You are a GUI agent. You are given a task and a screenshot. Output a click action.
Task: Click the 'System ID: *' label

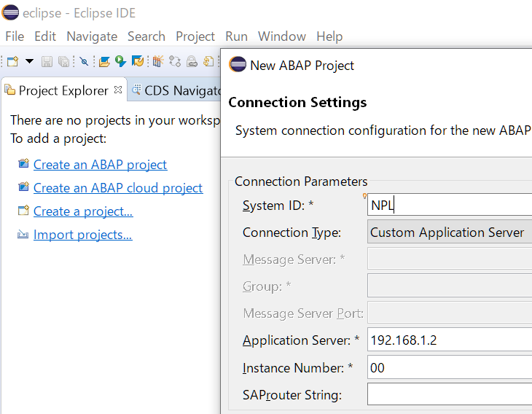(278, 206)
